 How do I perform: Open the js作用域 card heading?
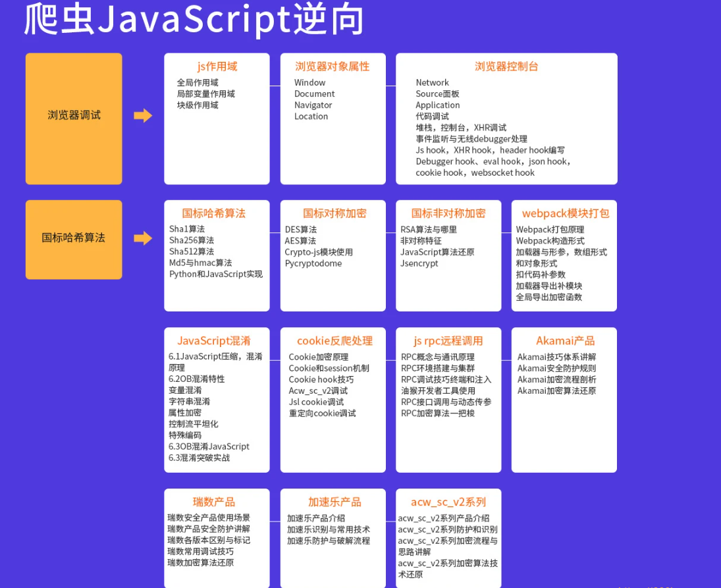[x=217, y=67]
